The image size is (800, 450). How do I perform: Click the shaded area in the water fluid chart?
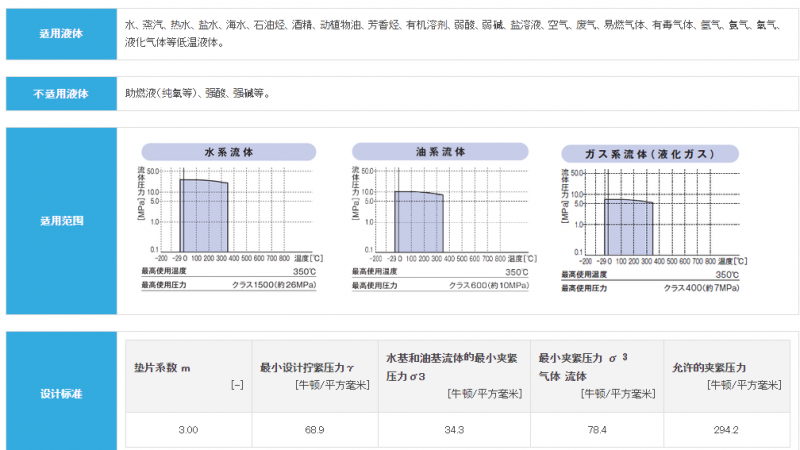coord(203,215)
